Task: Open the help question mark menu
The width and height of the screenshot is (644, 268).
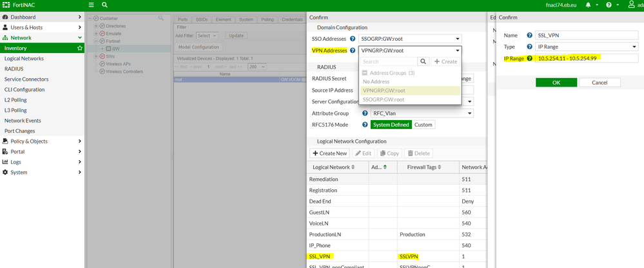Action: pyautogui.click(x=609, y=5)
